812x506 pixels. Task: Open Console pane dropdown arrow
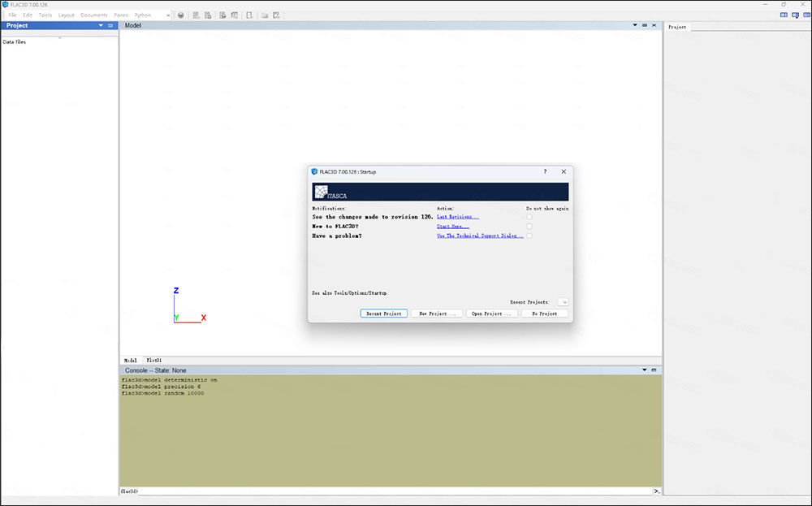tap(645, 370)
